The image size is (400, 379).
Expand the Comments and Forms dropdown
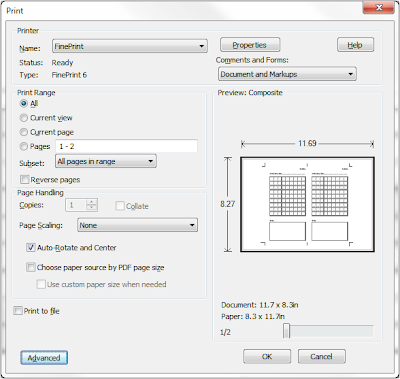[x=287, y=74]
